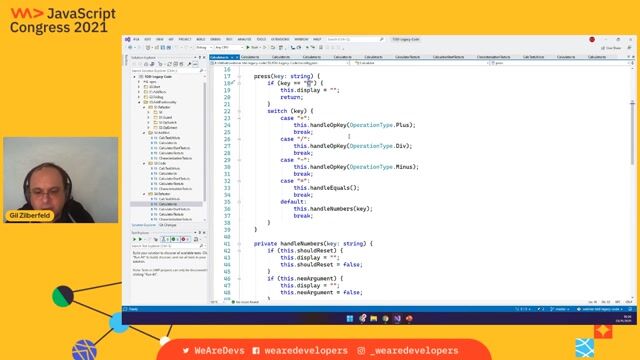Pin the Solution Explorer panel
Image resolution: width=640 pixels, height=360 pixels.
pyautogui.click(x=200, y=58)
